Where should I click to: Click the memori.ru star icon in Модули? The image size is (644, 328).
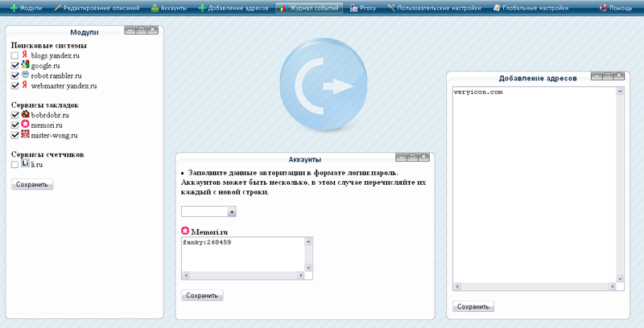coord(26,125)
